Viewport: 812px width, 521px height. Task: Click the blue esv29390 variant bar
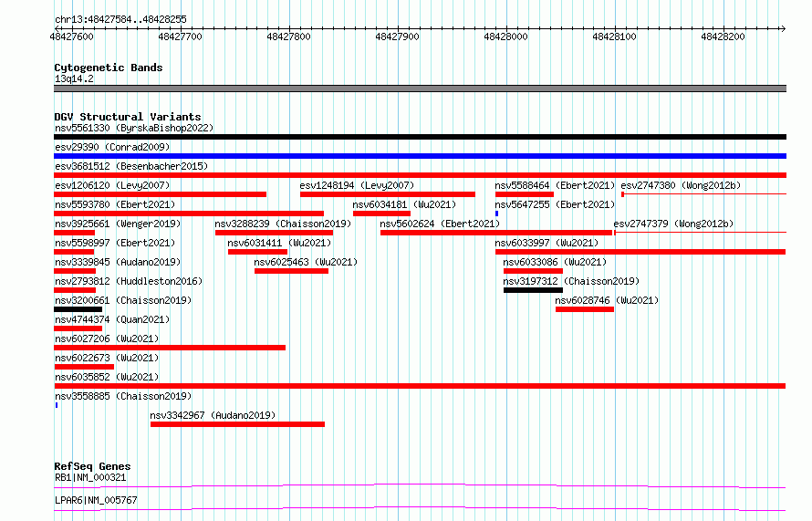click(x=420, y=156)
